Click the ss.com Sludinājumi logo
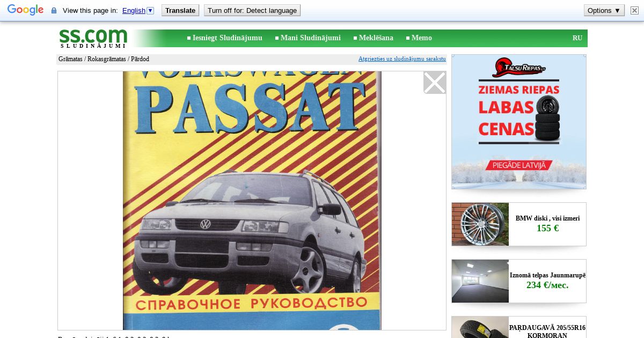This screenshot has height=338, width=644. pos(93,38)
